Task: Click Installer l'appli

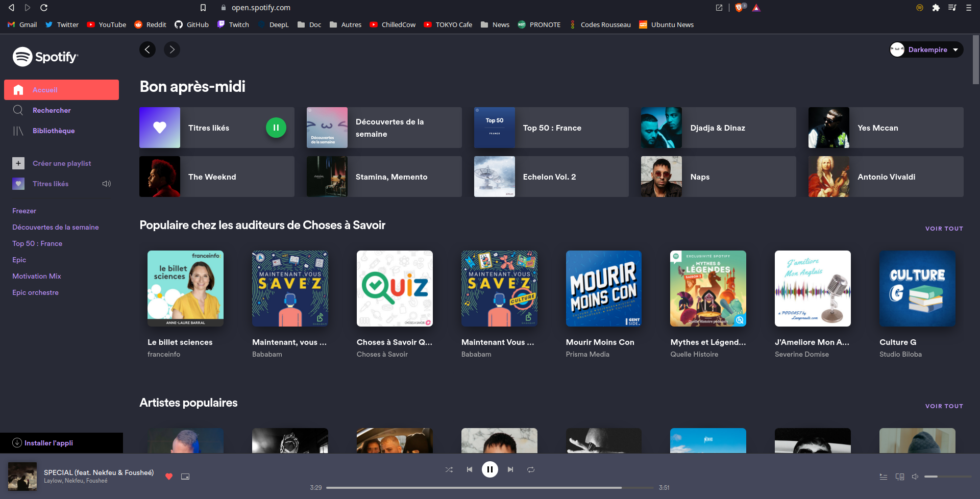Action: pos(61,443)
